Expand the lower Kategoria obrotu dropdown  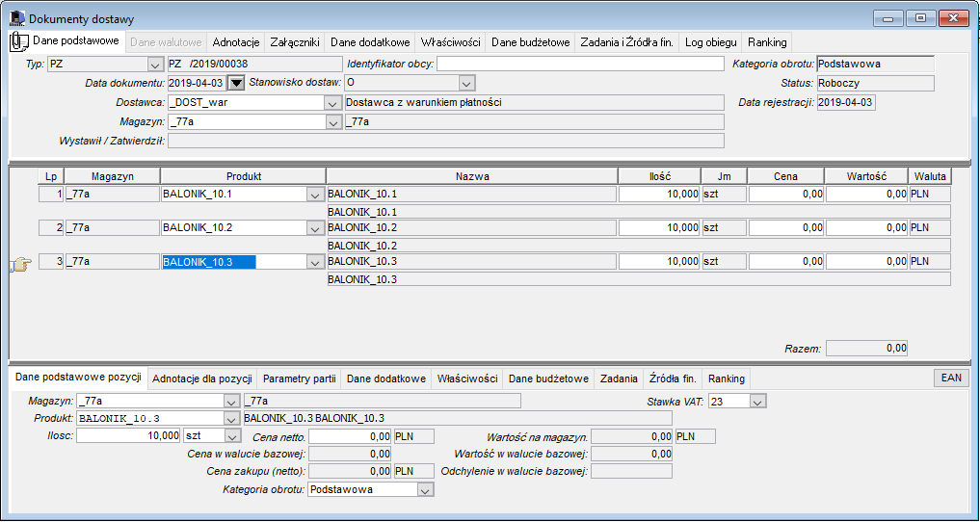[x=426, y=490]
